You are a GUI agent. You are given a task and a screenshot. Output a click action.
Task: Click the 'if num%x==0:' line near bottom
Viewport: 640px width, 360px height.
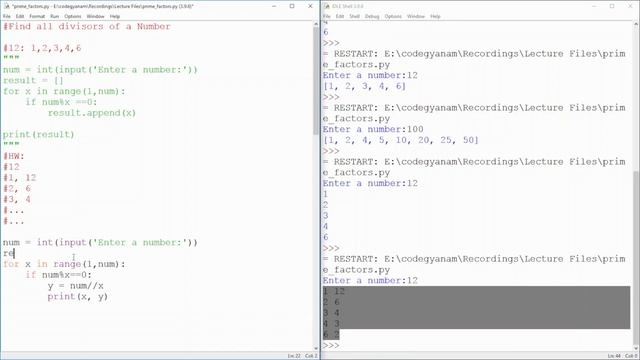[x=59, y=275]
